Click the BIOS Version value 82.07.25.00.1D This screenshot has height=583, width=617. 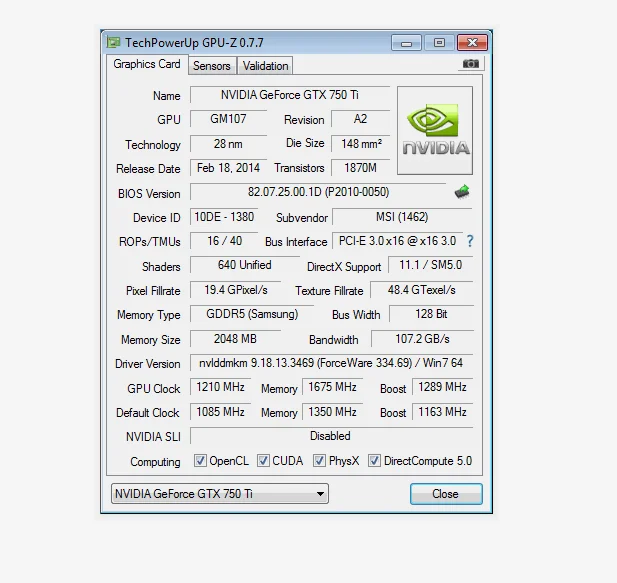point(318,192)
